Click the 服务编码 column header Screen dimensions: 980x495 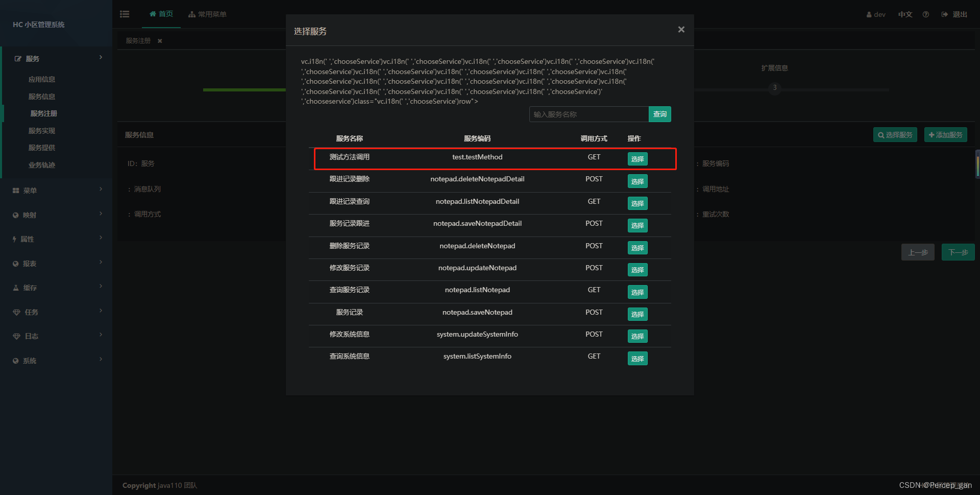click(x=477, y=138)
